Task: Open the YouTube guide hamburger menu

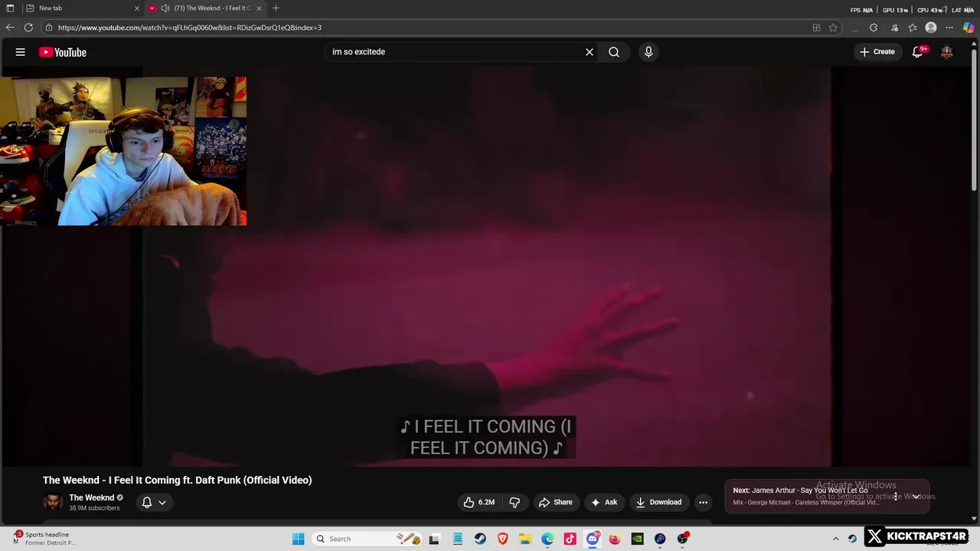Action: tap(21, 52)
